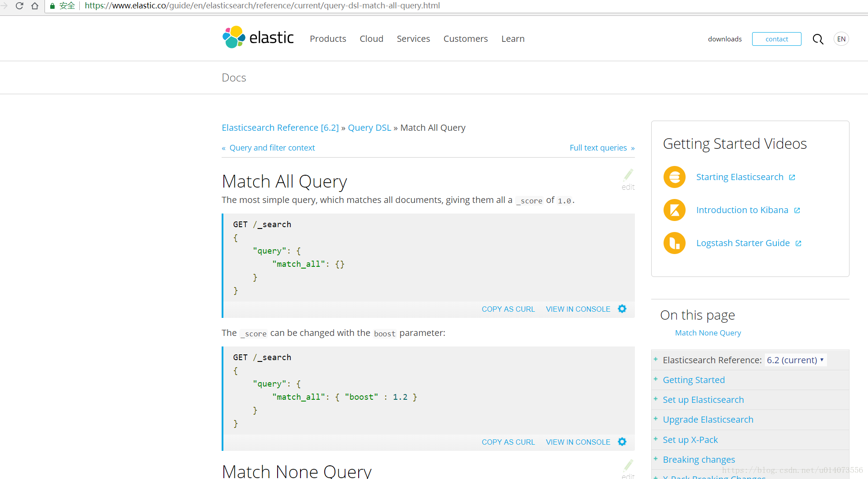Go to the browser home page icon

coord(35,6)
